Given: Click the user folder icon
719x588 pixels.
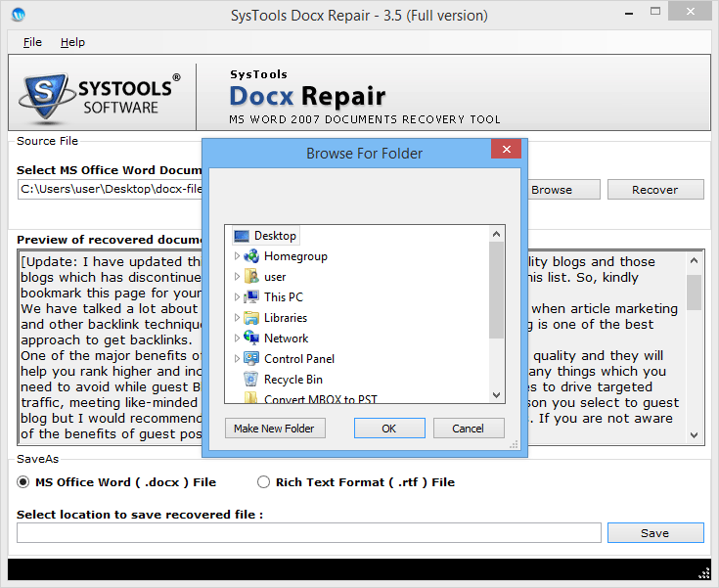Looking at the screenshot, I should pyautogui.click(x=251, y=277).
